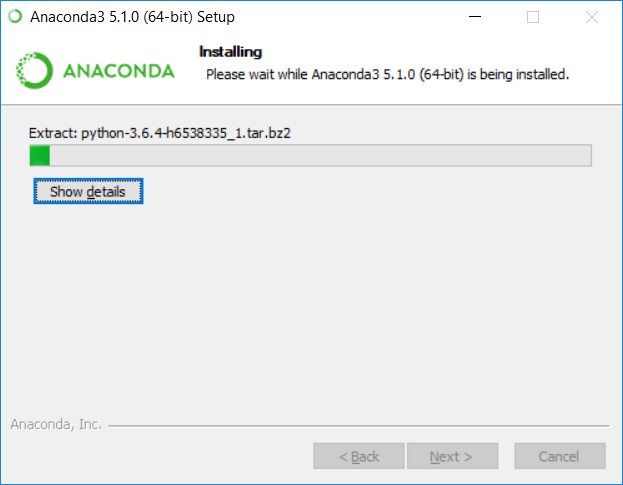The width and height of the screenshot is (623, 485).
Task: Click the Next > button
Action: [452, 456]
